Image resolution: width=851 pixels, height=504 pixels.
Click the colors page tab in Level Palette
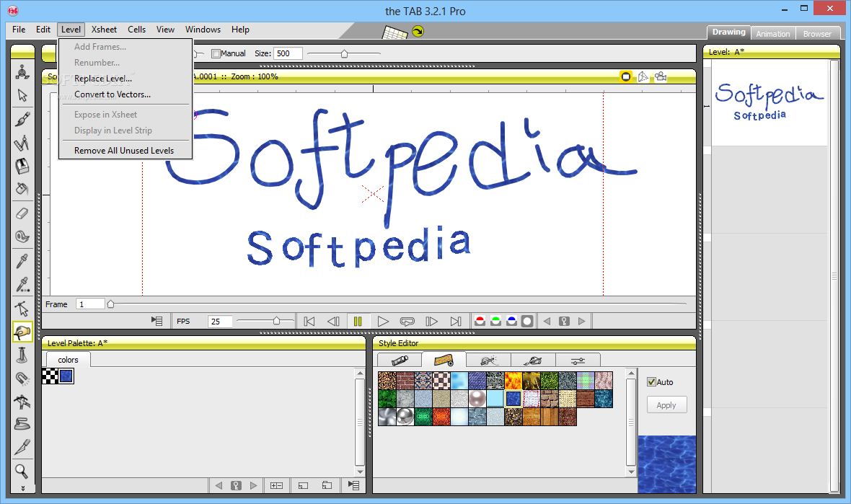pyautogui.click(x=68, y=360)
